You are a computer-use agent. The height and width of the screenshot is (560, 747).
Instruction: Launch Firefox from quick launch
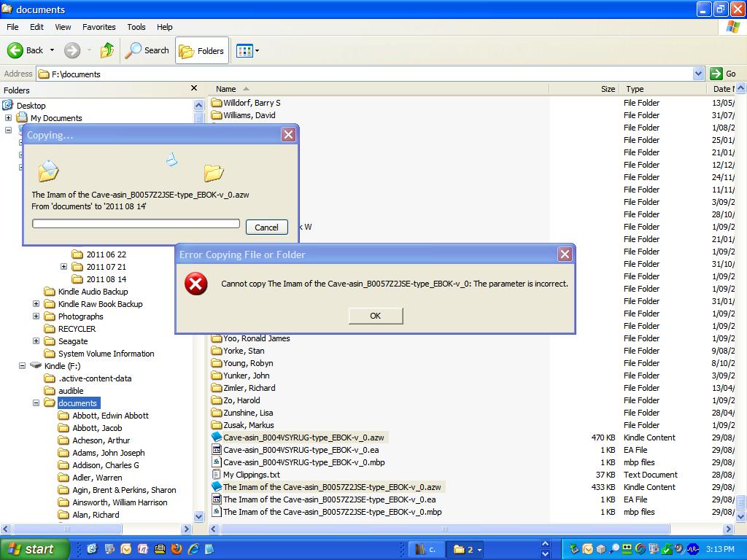click(x=177, y=549)
